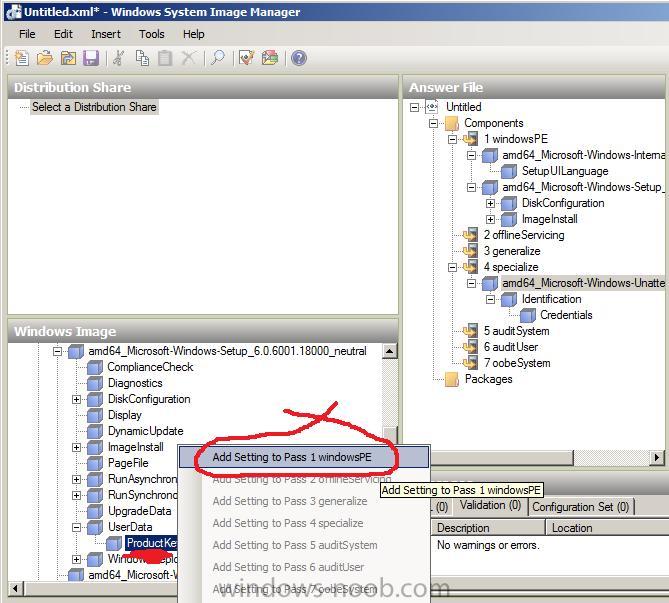Screen dimensions: 669x603
Task: Open the Help menu
Action: [x=194, y=34]
